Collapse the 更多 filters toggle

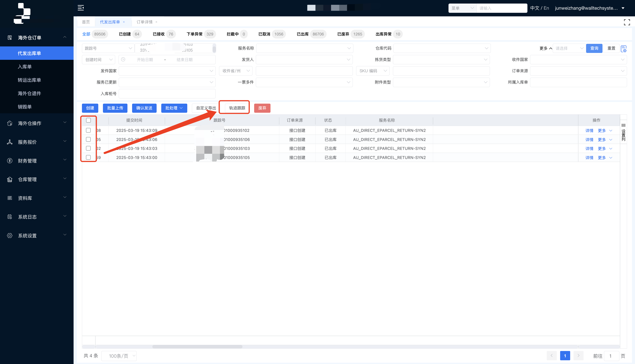[x=546, y=48]
